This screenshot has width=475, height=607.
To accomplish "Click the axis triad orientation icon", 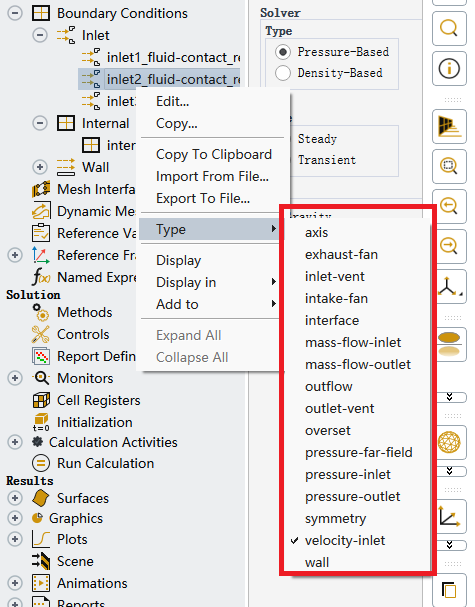I will [449, 286].
